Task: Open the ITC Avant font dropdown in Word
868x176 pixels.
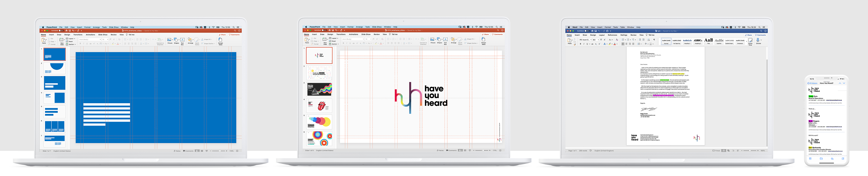Action: (x=586, y=40)
